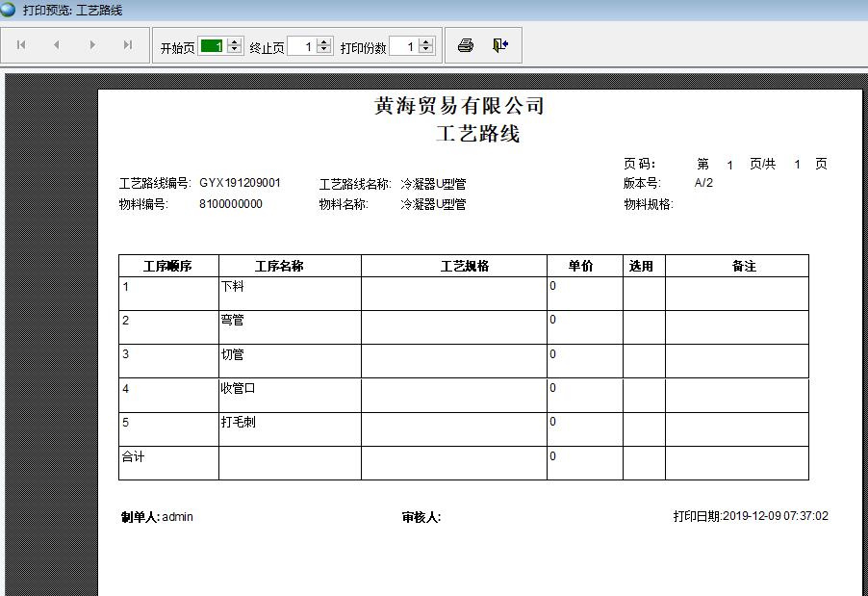Click the 开始页 number field

coord(212,46)
